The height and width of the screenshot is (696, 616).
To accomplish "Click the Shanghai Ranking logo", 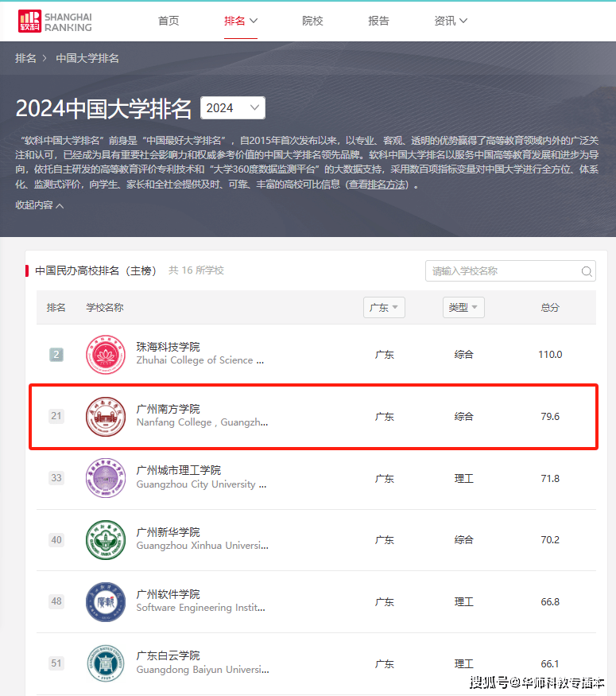I will click(x=55, y=21).
